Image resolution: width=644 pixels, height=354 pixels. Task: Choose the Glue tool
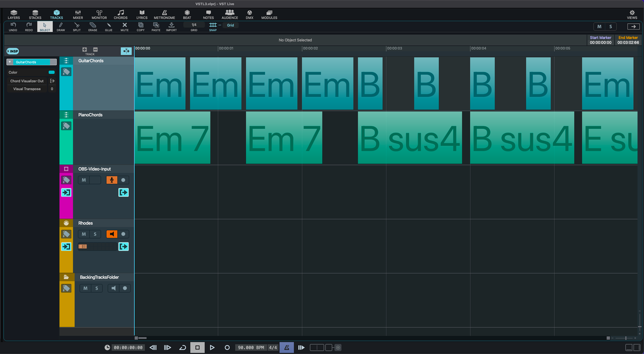coord(108,26)
